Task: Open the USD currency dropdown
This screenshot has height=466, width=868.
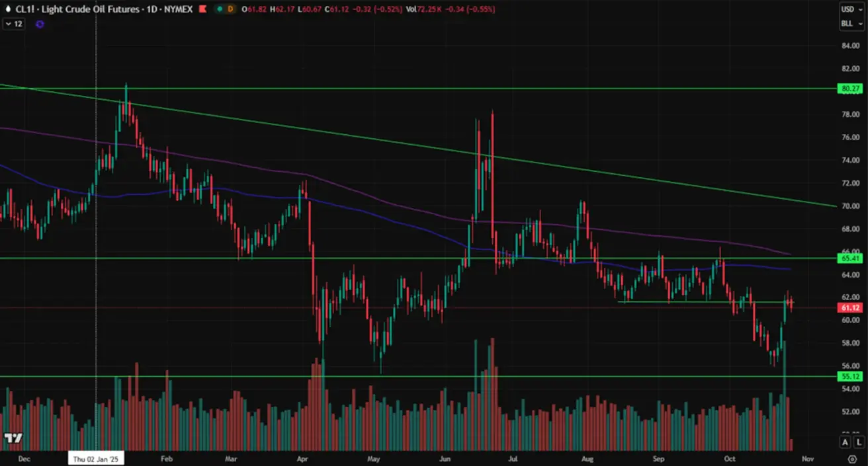Action: pos(850,9)
